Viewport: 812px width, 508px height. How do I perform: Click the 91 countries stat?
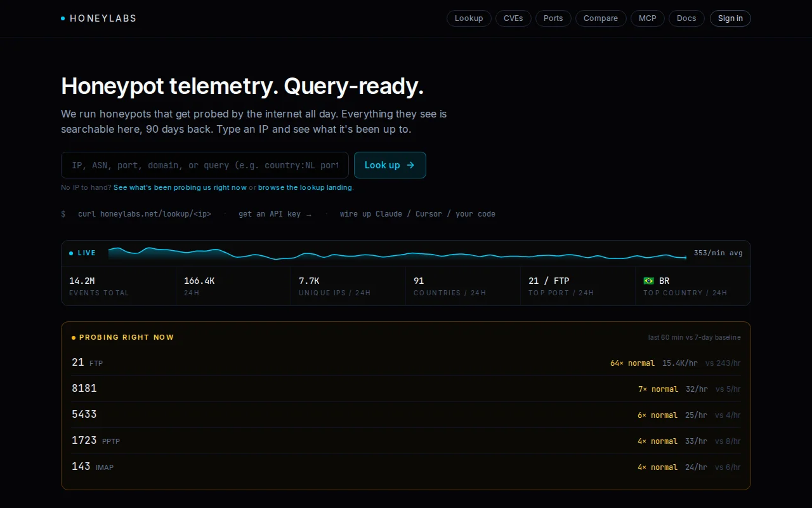tap(463, 286)
